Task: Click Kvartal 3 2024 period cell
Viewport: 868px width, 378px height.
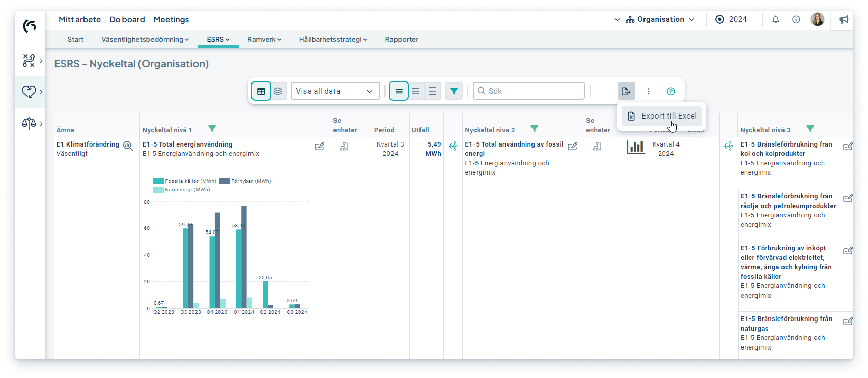Action: pyautogui.click(x=390, y=149)
